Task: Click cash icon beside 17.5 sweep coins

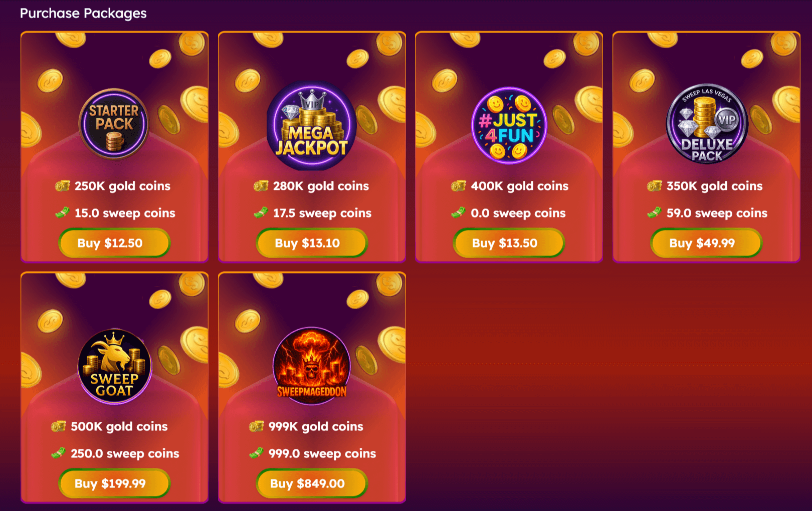Action: [261, 212]
